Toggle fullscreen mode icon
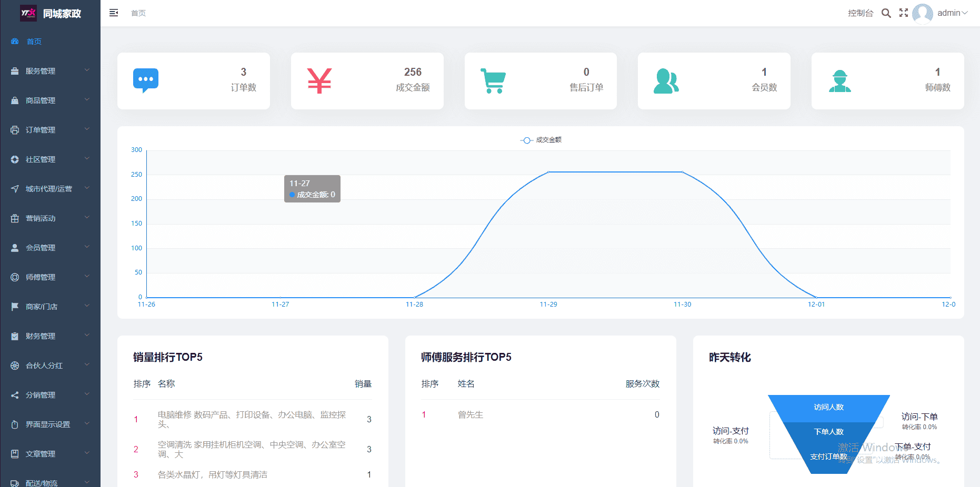Image resolution: width=980 pixels, height=487 pixels. coord(904,13)
